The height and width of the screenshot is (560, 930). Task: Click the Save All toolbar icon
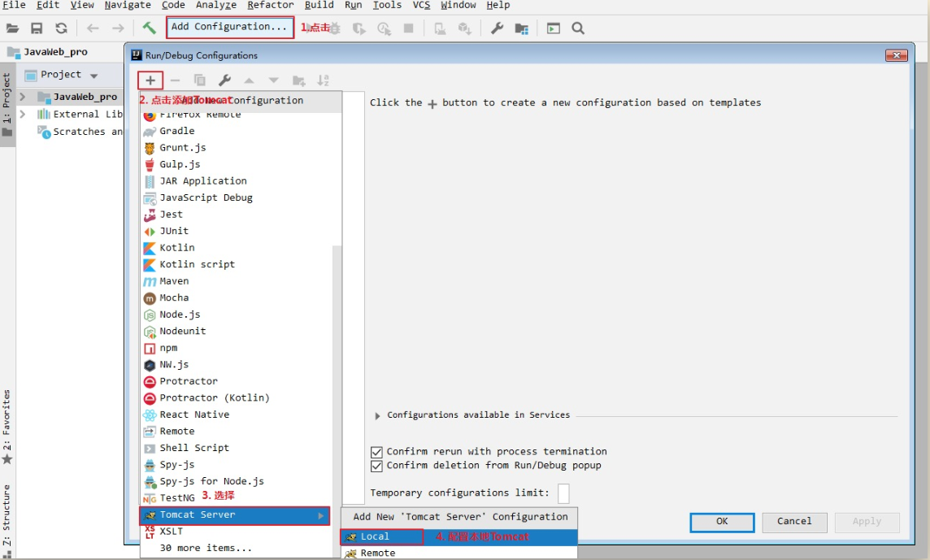[x=37, y=28]
